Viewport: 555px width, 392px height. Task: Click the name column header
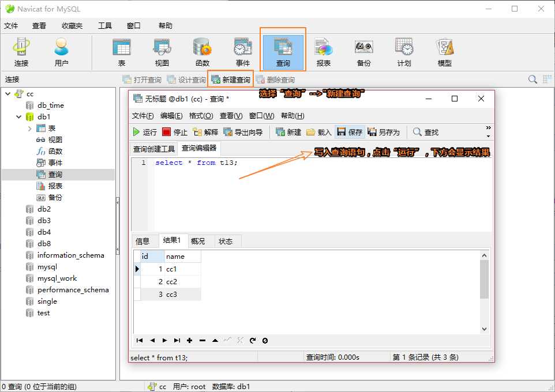pos(183,257)
